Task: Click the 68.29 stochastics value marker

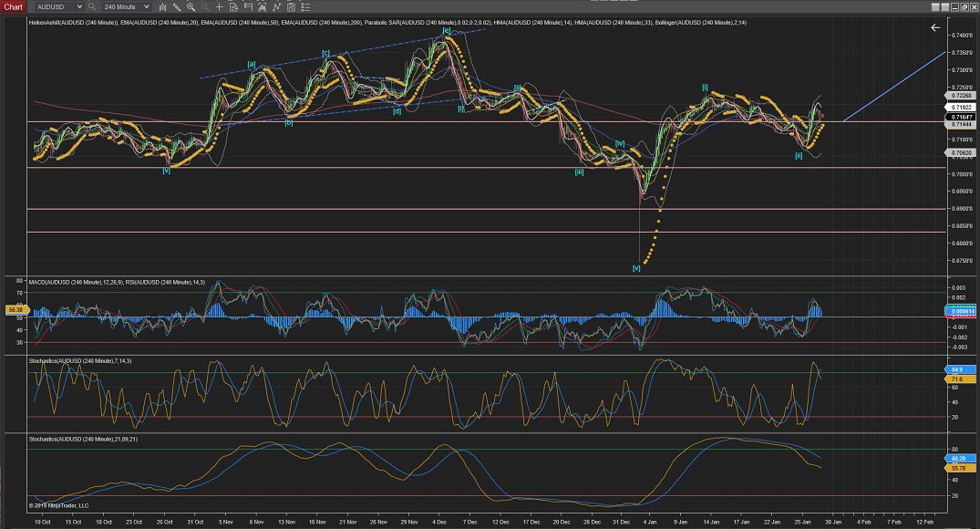Action: click(959, 459)
